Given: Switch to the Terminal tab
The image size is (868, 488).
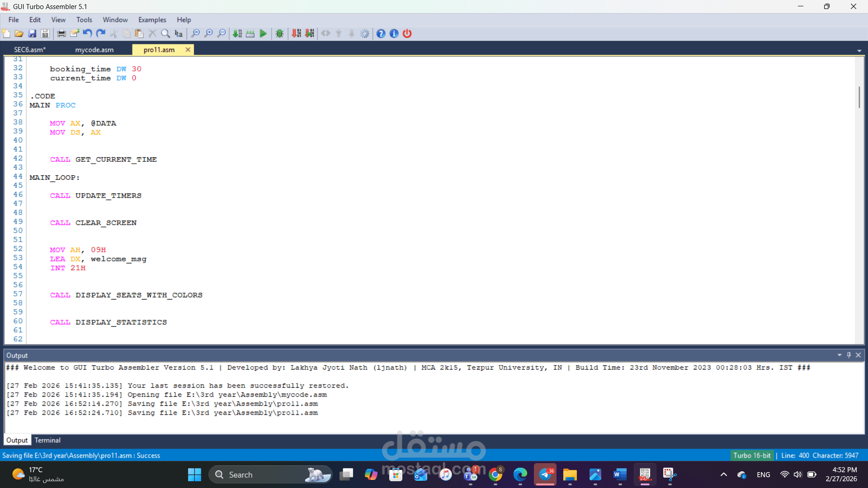Looking at the screenshot, I should [x=47, y=440].
